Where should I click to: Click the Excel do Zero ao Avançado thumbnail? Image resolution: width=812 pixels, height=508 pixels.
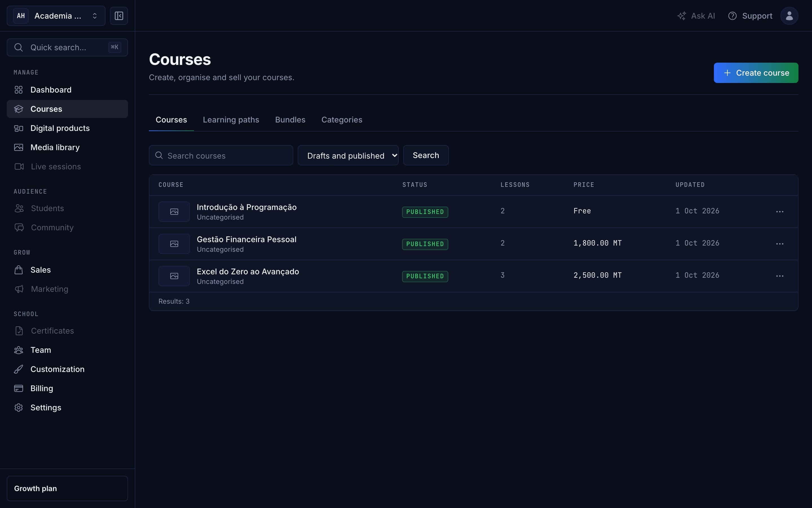coord(174,276)
